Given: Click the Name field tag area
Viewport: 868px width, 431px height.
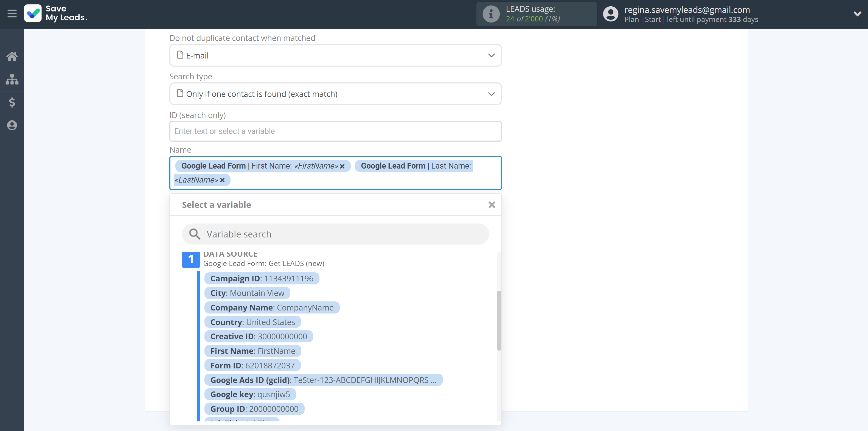Looking at the screenshot, I should click(335, 173).
